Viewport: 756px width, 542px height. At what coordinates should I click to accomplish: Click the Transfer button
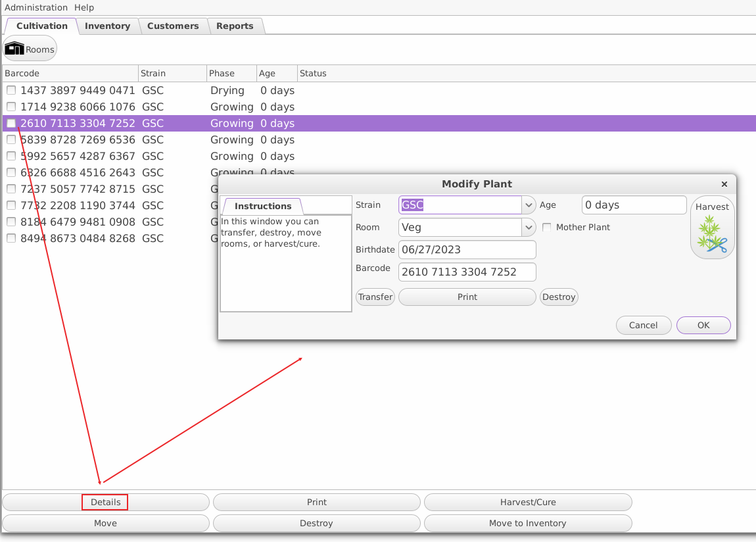375,297
